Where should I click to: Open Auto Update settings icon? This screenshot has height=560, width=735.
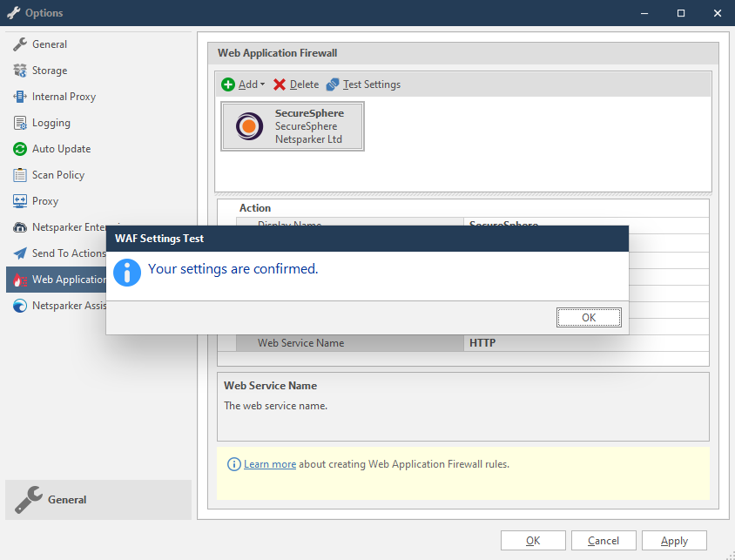20,149
